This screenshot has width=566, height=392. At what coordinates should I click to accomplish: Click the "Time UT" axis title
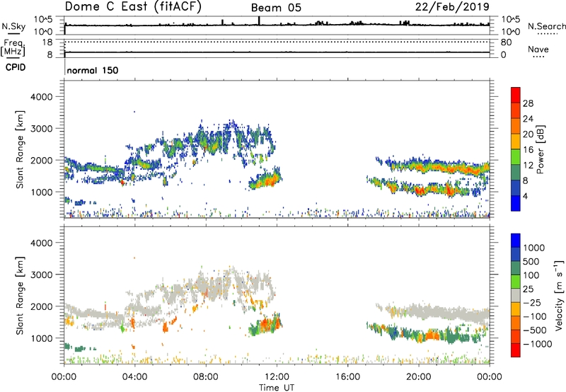(x=277, y=387)
